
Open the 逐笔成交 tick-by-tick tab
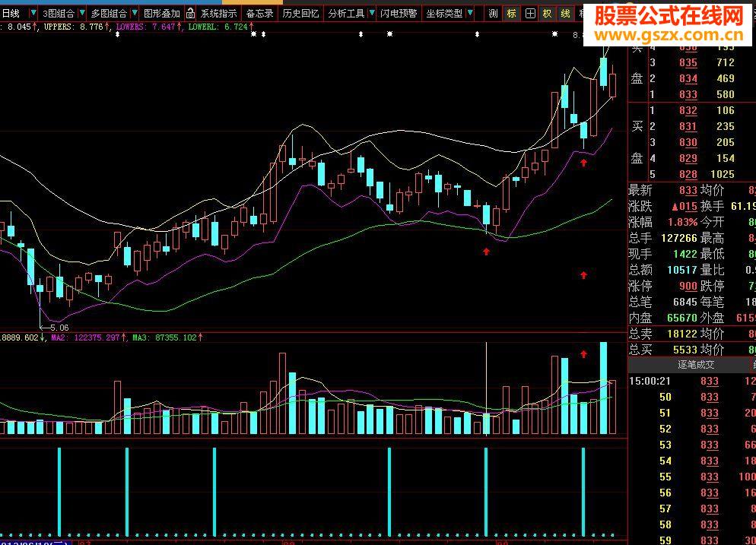tap(696, 365)
